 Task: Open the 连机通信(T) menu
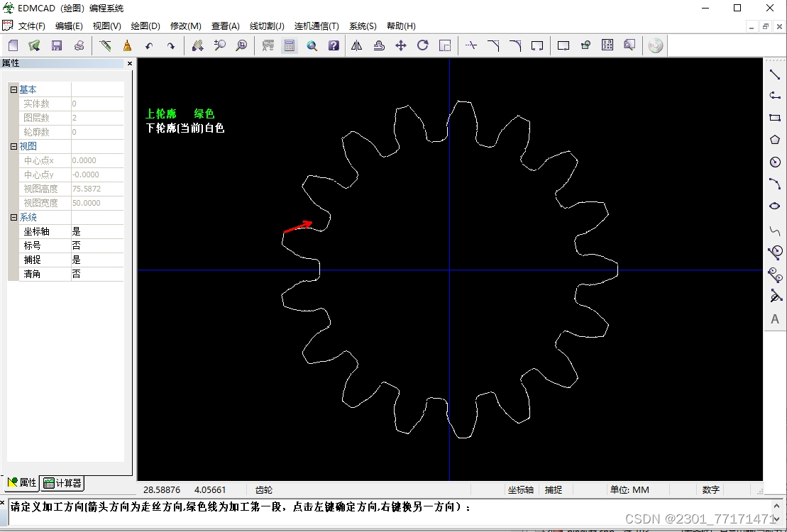click(317, 26)
